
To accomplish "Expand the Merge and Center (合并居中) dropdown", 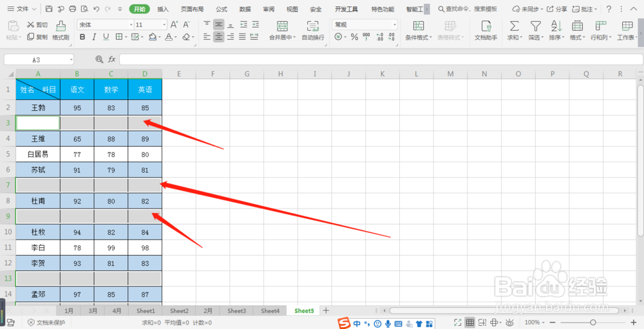I will (294, 37).
